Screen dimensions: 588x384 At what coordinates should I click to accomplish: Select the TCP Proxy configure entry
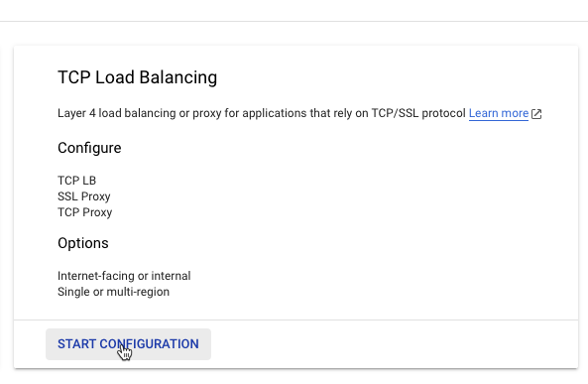(85, 212)
